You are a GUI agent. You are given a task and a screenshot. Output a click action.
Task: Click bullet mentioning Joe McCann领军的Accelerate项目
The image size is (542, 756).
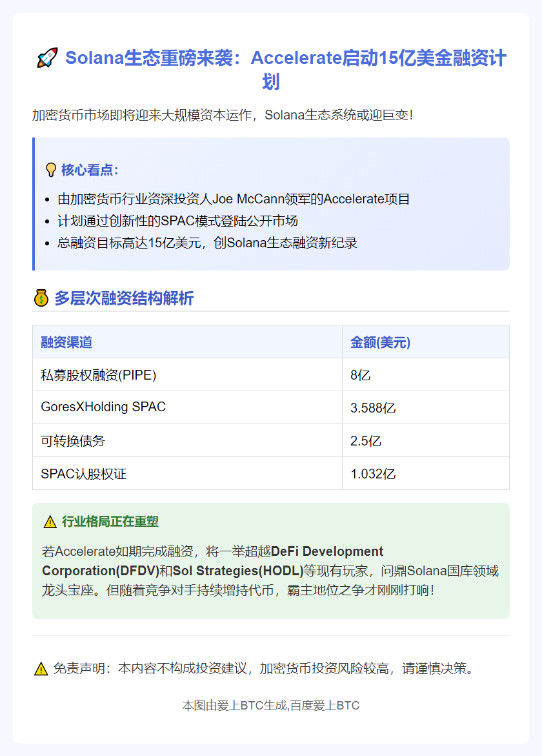[234, 199]
